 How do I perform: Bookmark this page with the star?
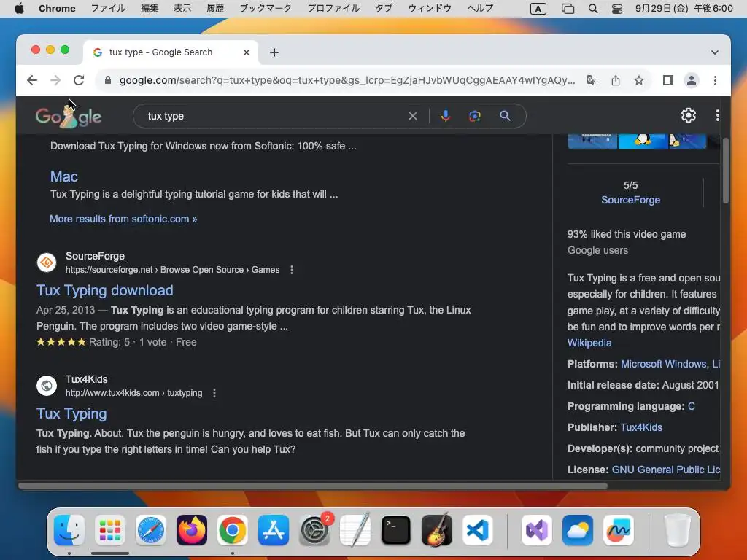pos(639,80)
